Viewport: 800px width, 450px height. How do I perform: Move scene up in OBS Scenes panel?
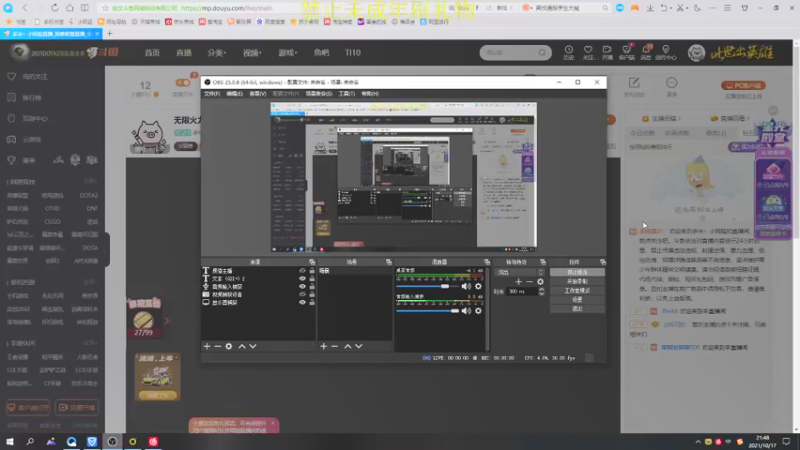tap(347, 346)
